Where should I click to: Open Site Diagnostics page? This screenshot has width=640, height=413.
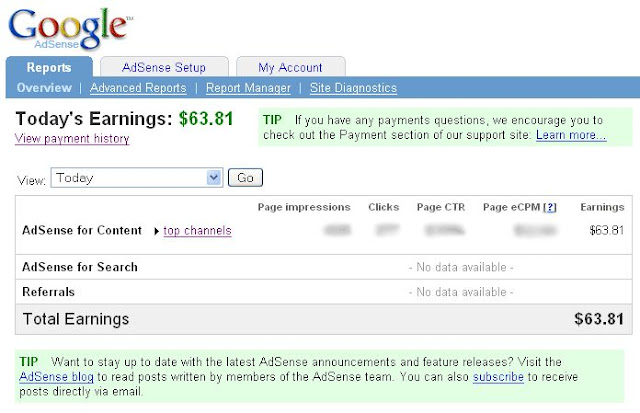point(353,88)
